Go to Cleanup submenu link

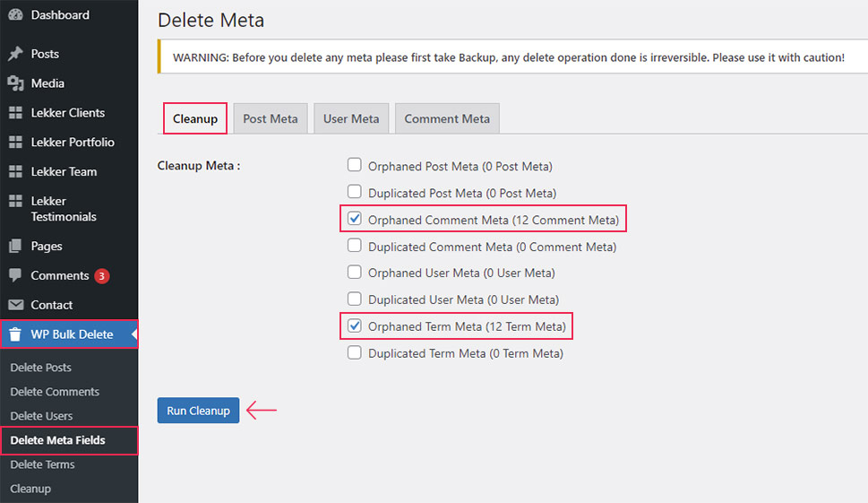[x=30, y=490]
